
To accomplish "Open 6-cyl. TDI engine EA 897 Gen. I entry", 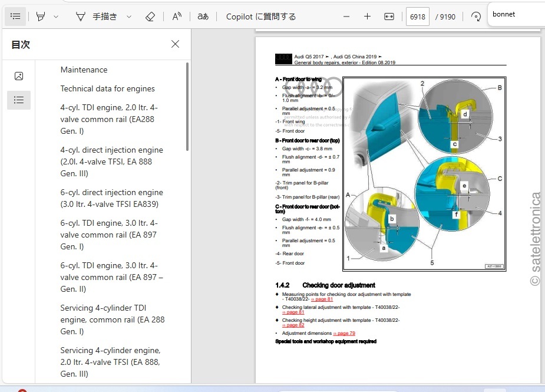I will point(109,235).
